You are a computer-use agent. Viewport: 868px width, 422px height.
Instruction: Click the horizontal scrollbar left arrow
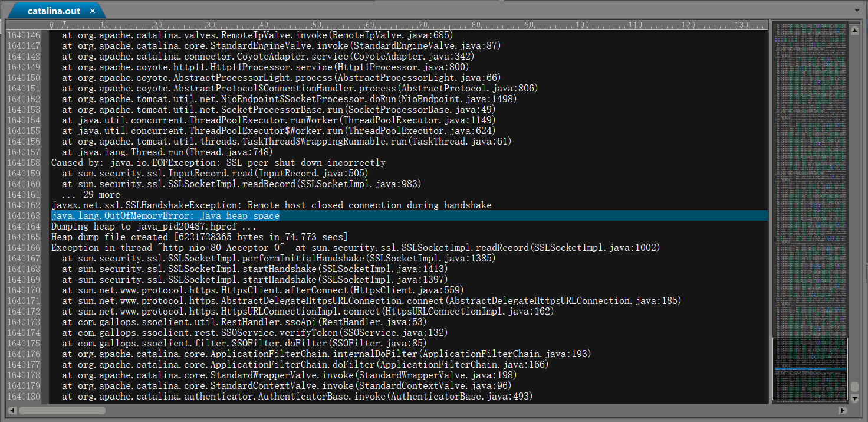(x=11, y=410)
